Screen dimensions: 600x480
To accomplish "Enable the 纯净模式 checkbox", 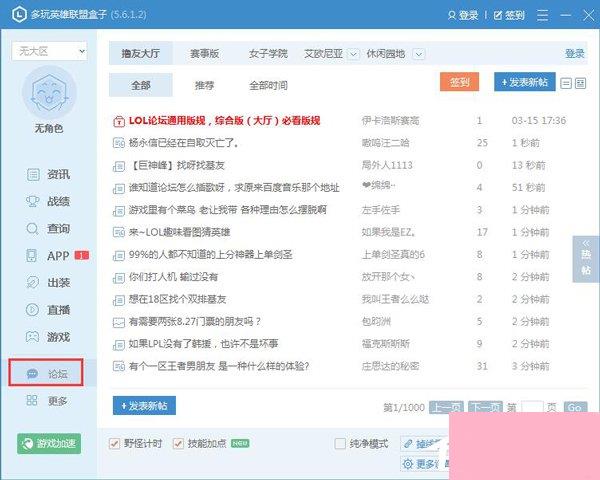I will point(340,444).
